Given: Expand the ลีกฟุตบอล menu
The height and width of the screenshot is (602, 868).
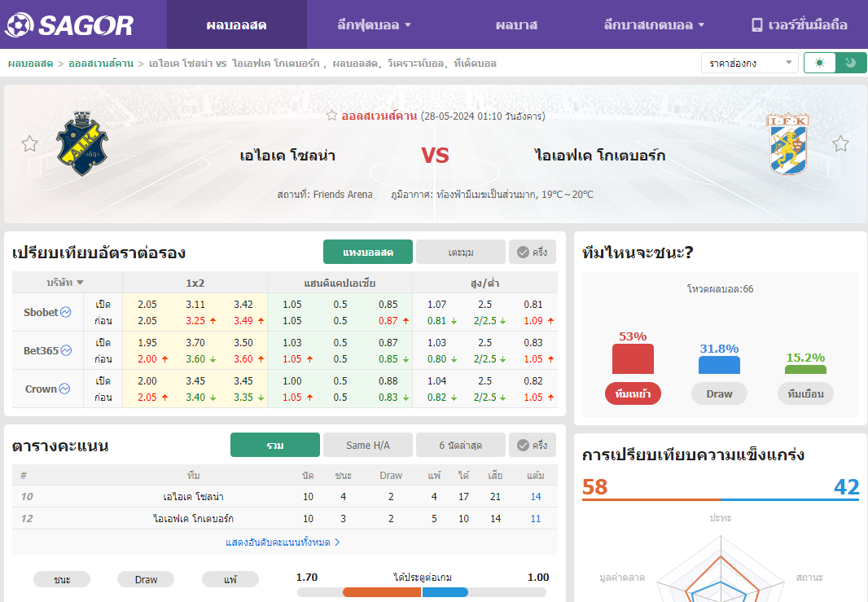Looking at the screenshot, I should tap(374, 25).
